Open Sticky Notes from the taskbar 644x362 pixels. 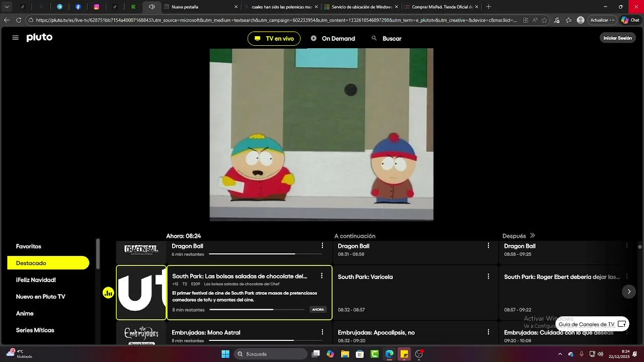coord(404,354)
